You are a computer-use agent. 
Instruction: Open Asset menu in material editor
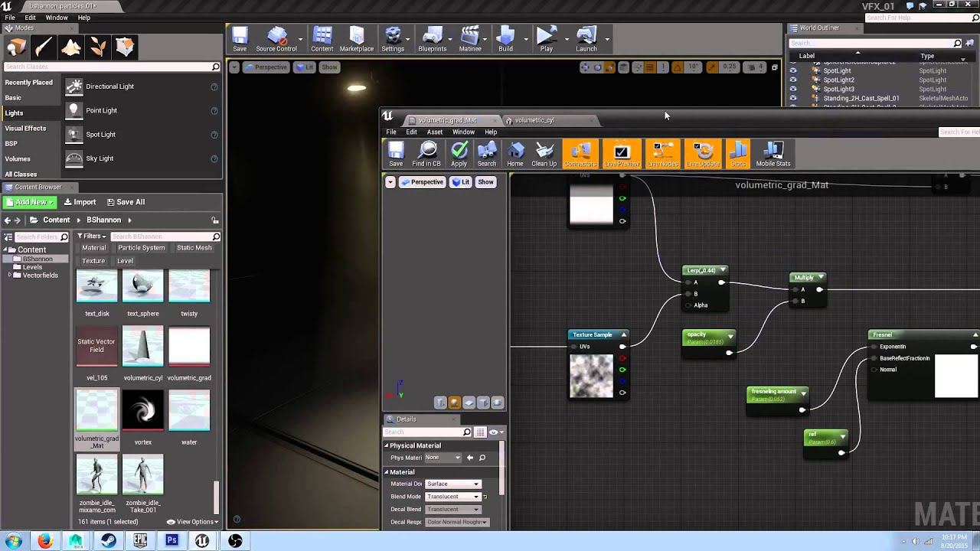[x=435, y=132]
